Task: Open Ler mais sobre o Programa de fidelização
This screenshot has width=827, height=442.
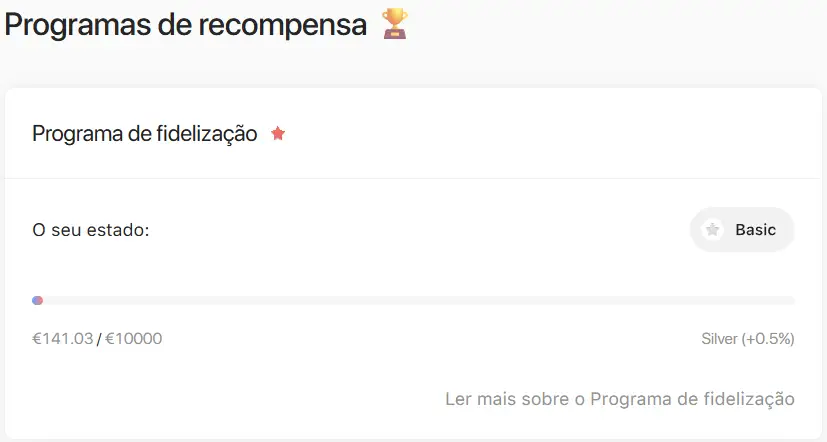Action: click(620, 399)
